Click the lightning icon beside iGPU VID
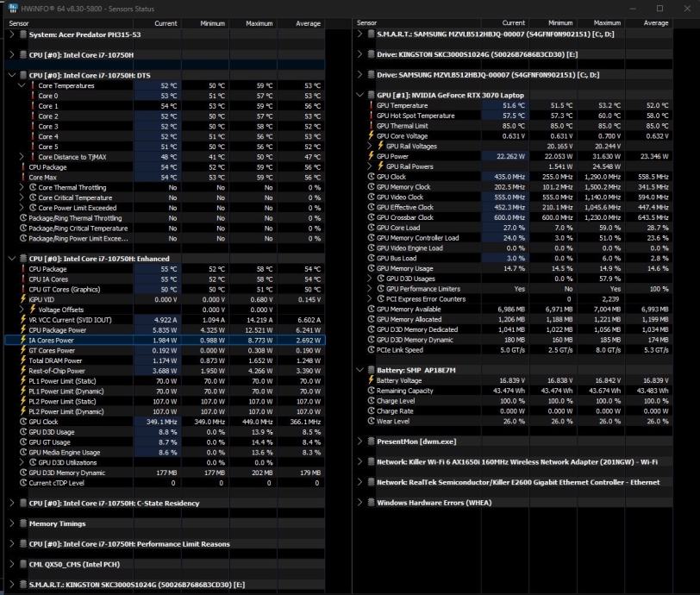The width and height of the screenshot is (700, 595). click(23, 299)
